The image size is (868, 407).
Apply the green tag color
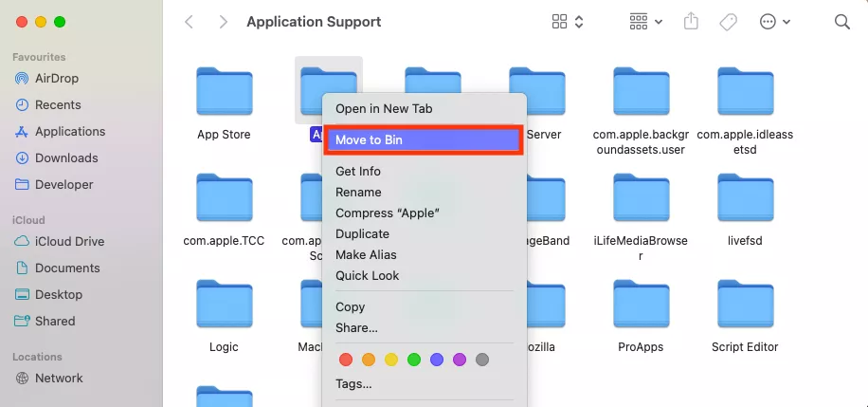(x=414, y=360)
